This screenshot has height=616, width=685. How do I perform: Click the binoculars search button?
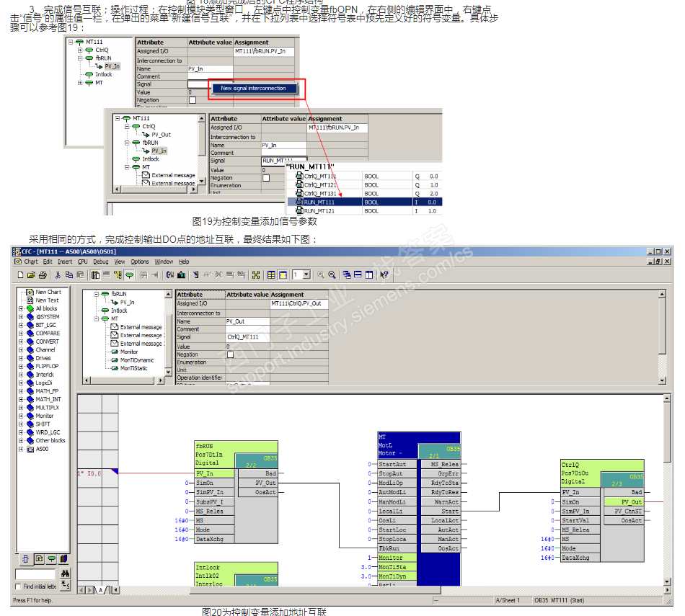coord(65,573)
